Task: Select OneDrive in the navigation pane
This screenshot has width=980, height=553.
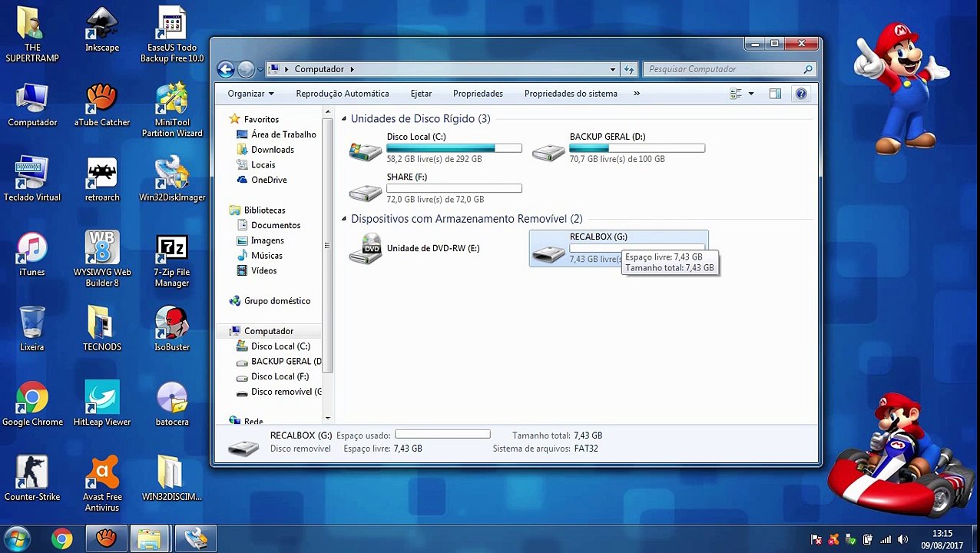Action: pos(262,180)
